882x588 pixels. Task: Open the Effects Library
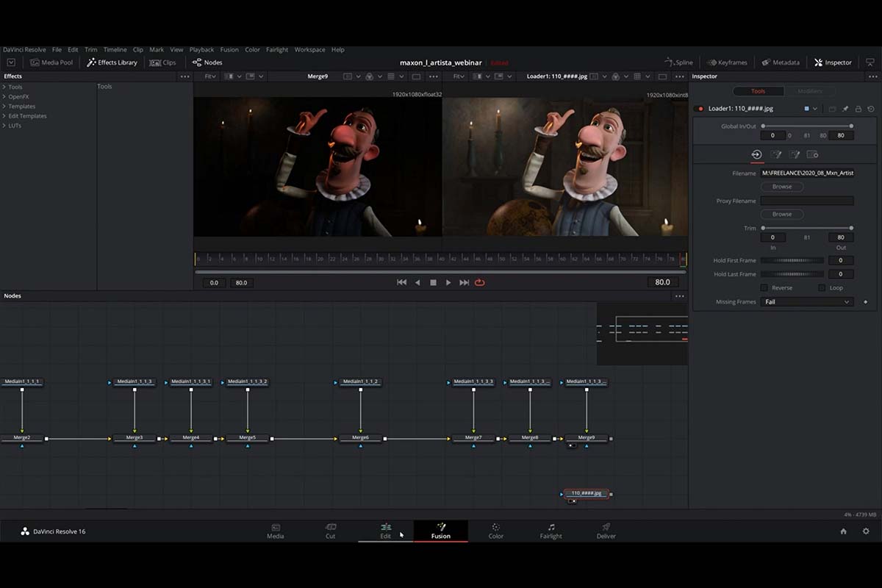[x=112, y=62]
